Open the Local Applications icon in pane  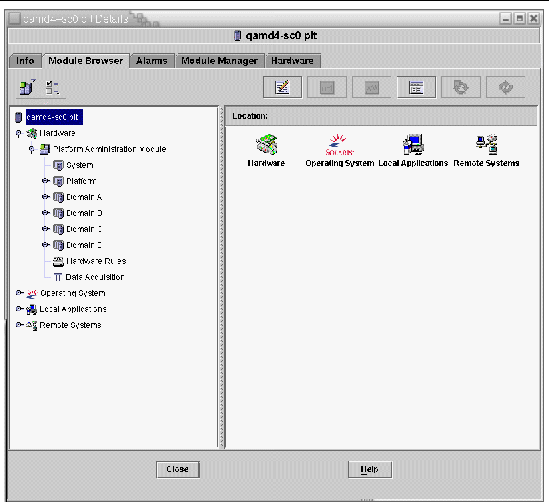click(x=413, y=144)
